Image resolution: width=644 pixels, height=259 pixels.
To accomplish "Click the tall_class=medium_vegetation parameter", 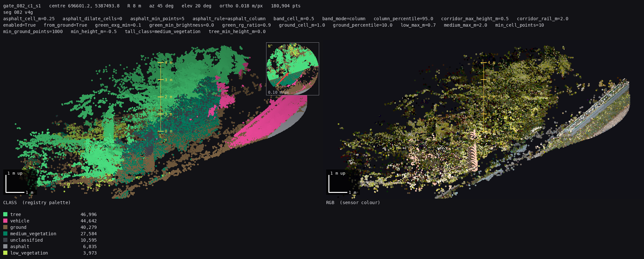I will tap(163, 31).
